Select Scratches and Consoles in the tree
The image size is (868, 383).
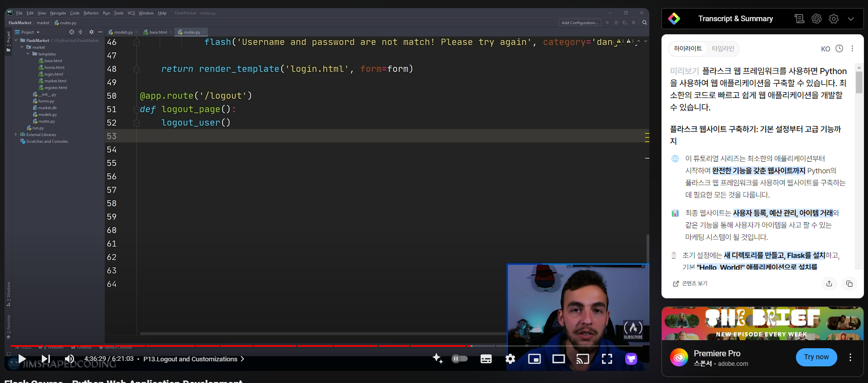pyautogui.click(x=44, y=141)
